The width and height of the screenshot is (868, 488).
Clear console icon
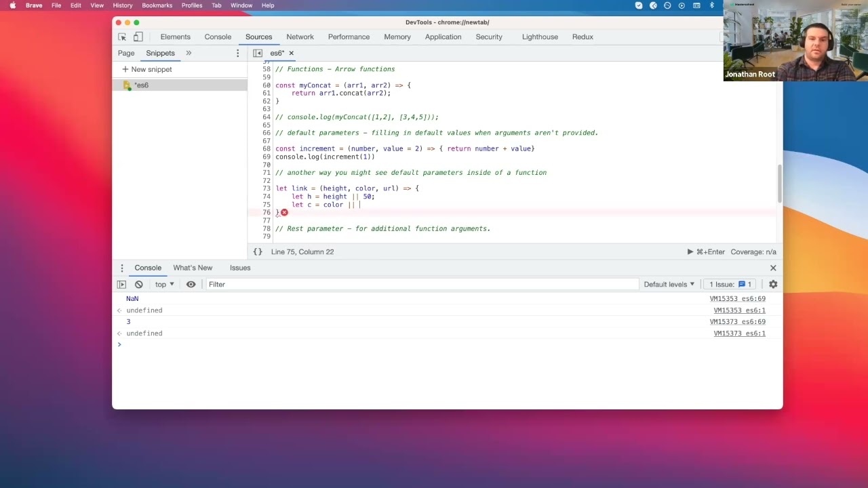(139, 285)
